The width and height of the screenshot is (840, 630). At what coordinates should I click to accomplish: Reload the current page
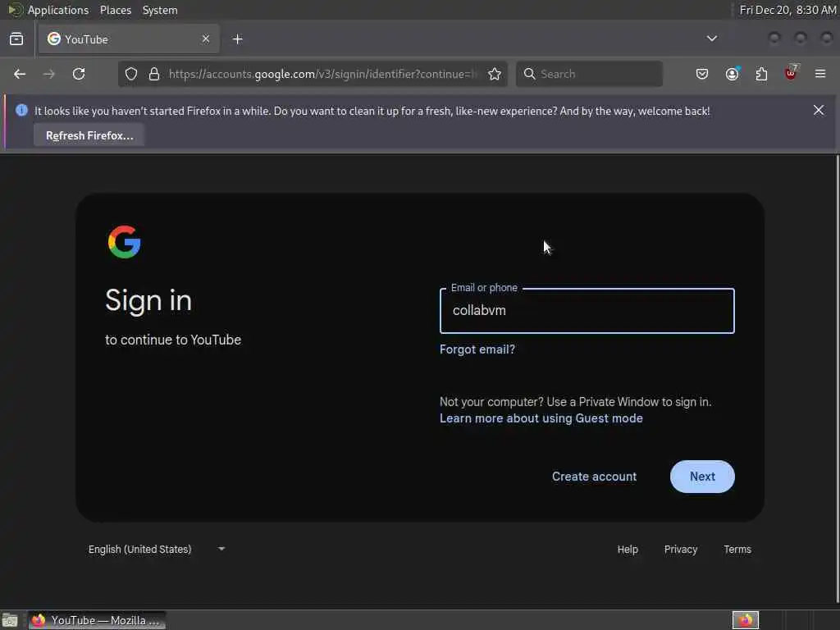[x=79, y=74]
